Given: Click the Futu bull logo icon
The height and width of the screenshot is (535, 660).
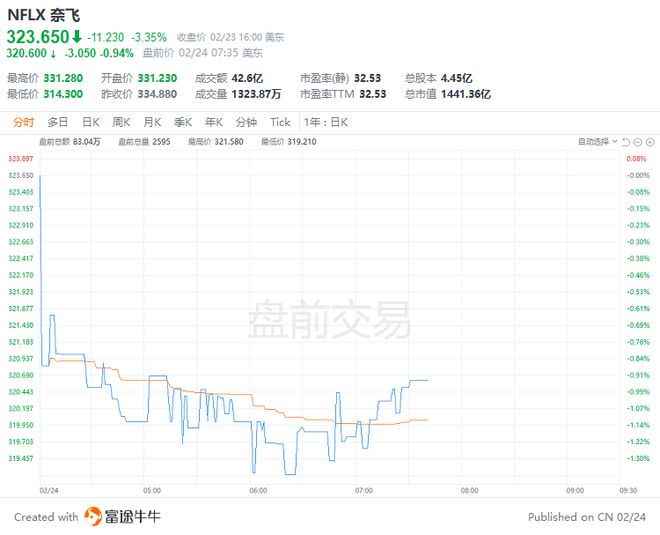Looking at the screenshot, I should coord(94,516).
